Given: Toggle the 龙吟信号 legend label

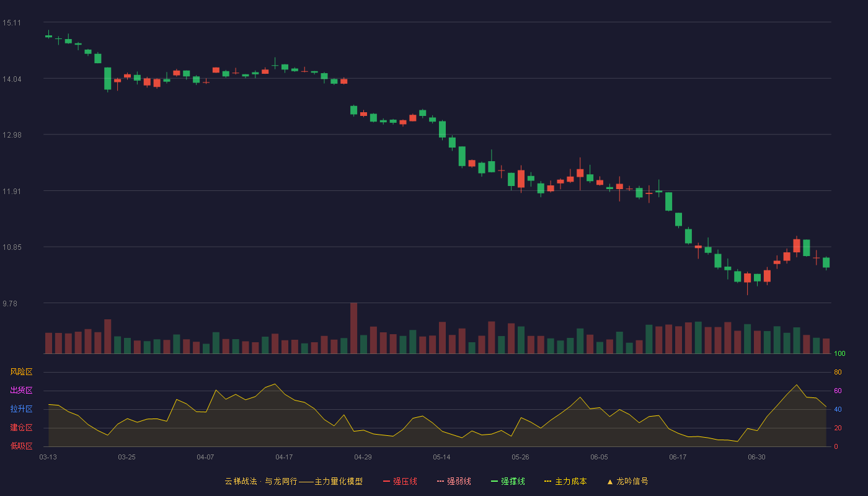Looking at the screenshot, I should tap(632, 481).
